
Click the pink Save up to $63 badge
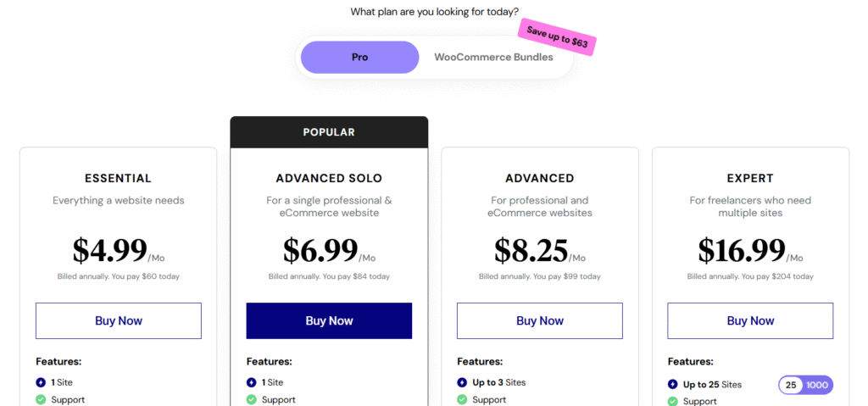pos(557,38)
